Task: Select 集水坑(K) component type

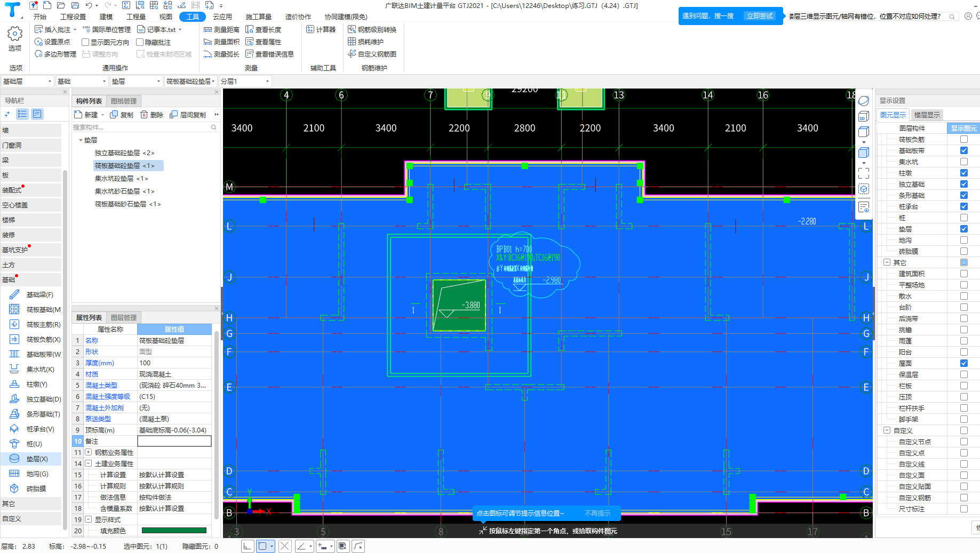Action: pos(32,369)
